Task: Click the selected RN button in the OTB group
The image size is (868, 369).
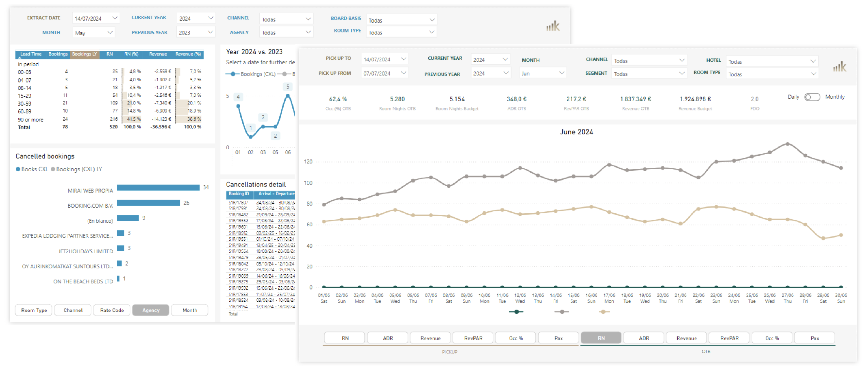Action: 601,338
